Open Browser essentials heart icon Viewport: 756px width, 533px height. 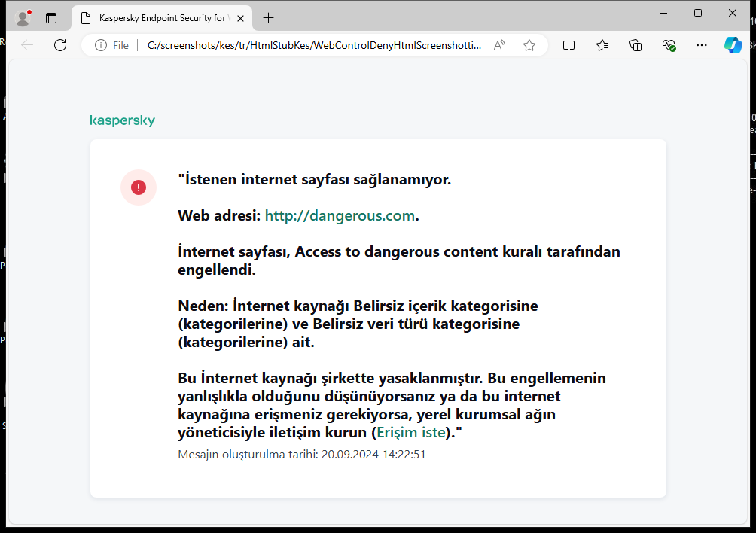[669, 45]
